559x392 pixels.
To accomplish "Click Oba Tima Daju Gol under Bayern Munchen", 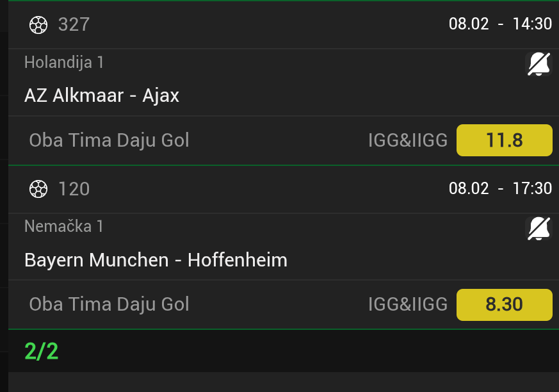I will [x=109, y=304].
